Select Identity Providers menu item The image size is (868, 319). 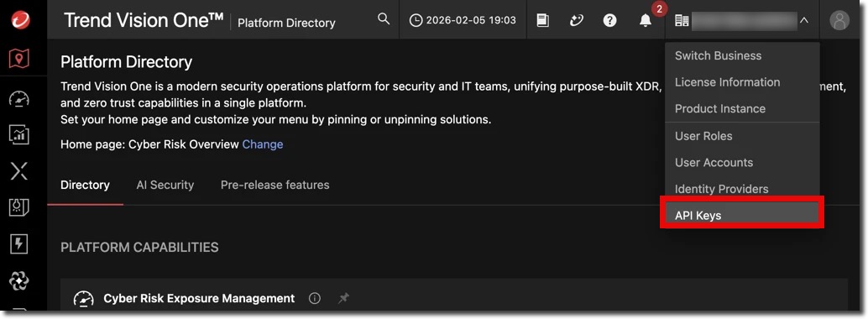[742, 189]
